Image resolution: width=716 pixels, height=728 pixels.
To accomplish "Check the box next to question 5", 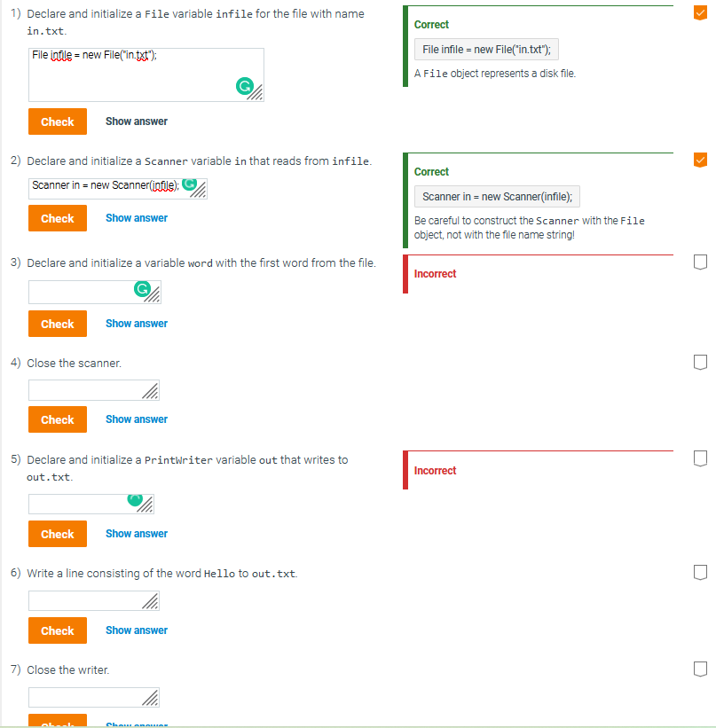I will (x=700, y=458).
